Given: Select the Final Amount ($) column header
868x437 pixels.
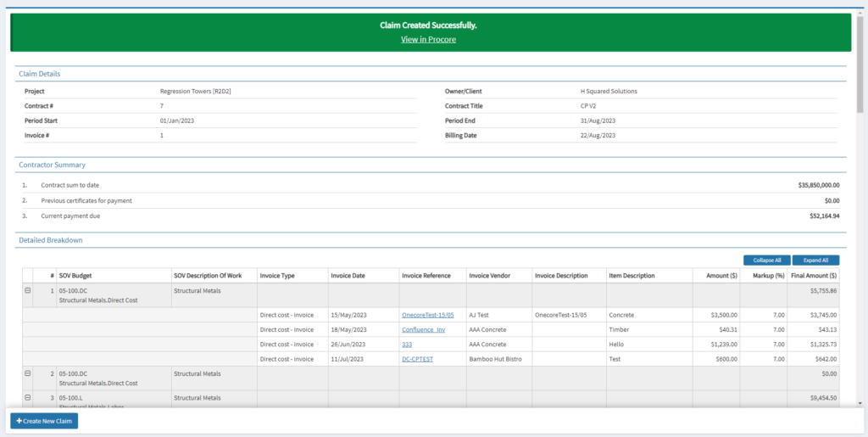Looking at the screenshot, I should [x=813, y=275].
